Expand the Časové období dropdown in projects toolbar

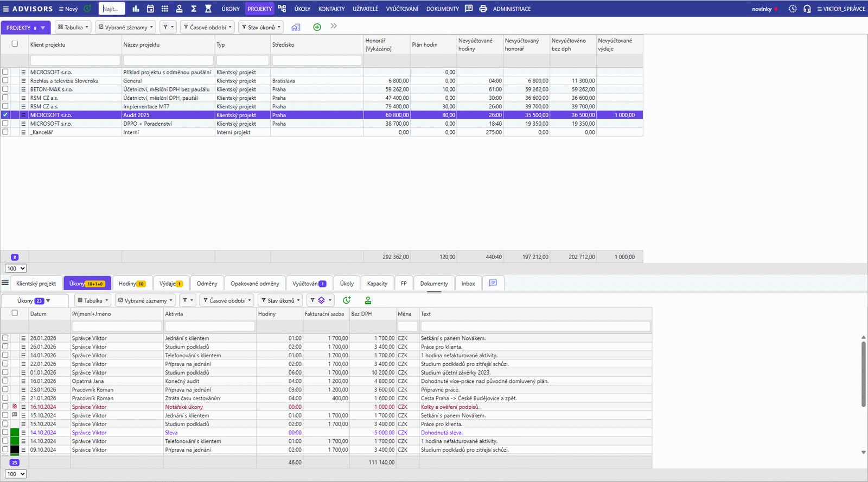point(208,27)
